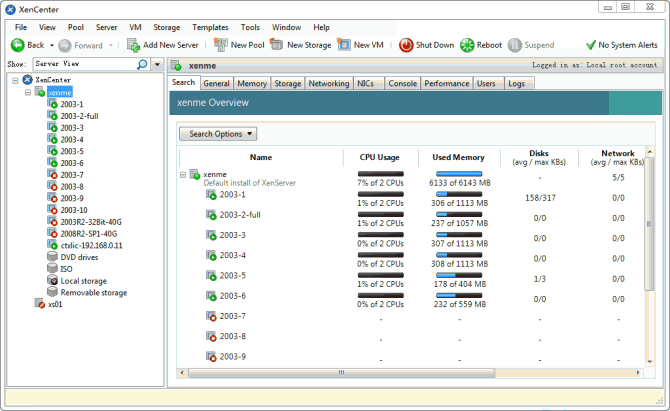Open the Forward history dropdown arrow
Image resolution: width=670 pixels, height=411 pixels.
[x=111, y=45]
